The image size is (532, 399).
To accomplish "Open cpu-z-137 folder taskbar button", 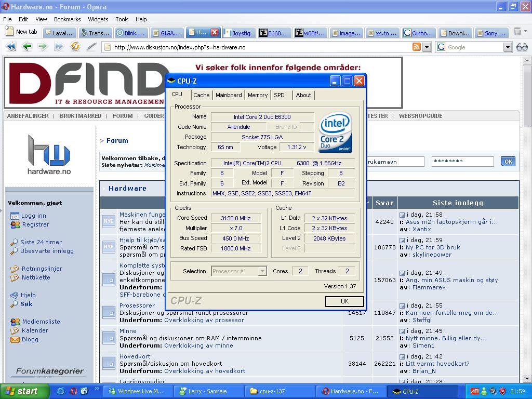I will (280, 391).
